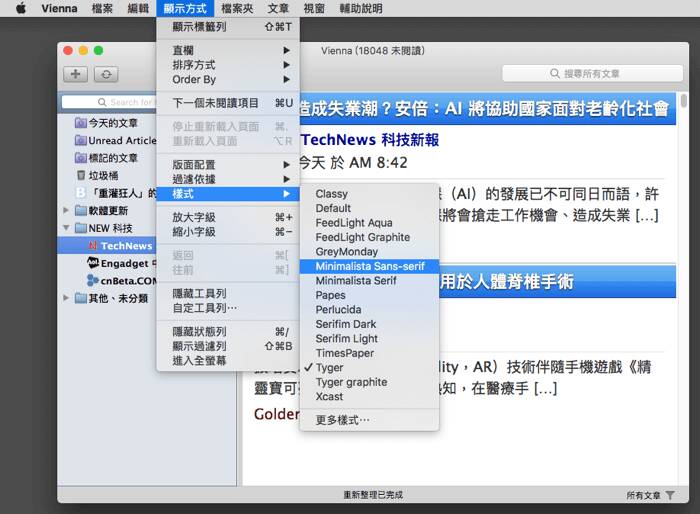Open the 文章 menu
This screenshot has width=700, height=514.
click(x=278, y=8)
